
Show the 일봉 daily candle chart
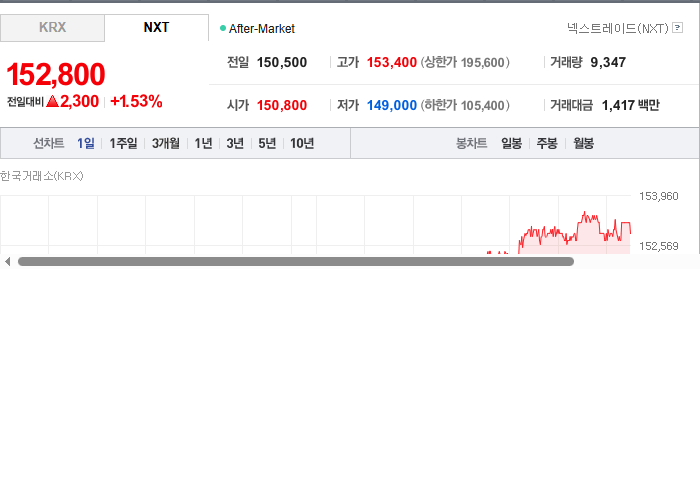(511, 143)
